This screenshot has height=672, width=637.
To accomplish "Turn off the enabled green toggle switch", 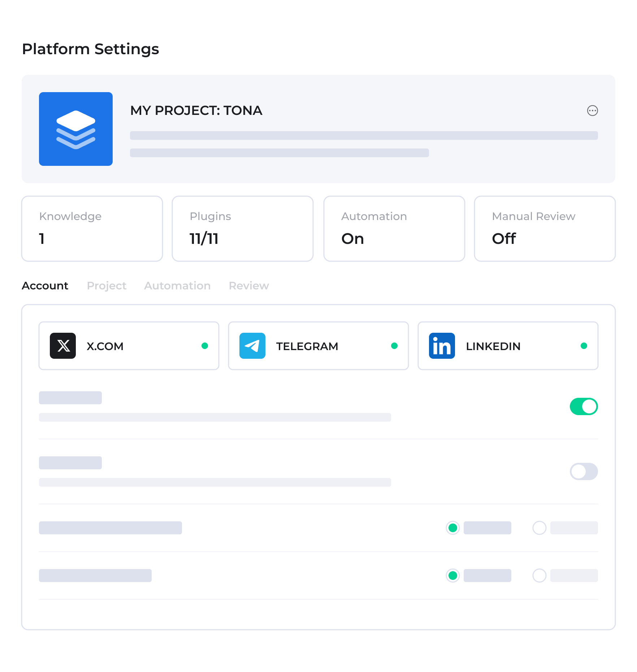I will [x=584, y=406].
